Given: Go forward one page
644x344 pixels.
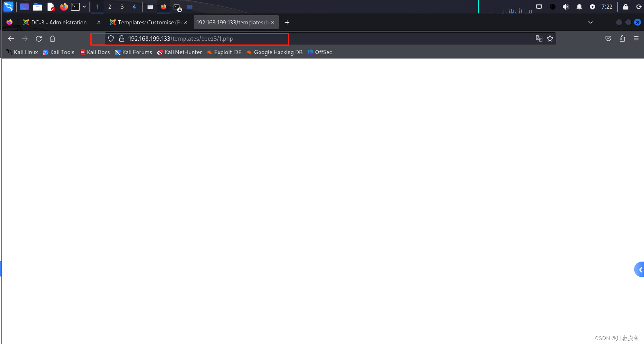Looking at the screenshot, I should [x=25, y=39].
